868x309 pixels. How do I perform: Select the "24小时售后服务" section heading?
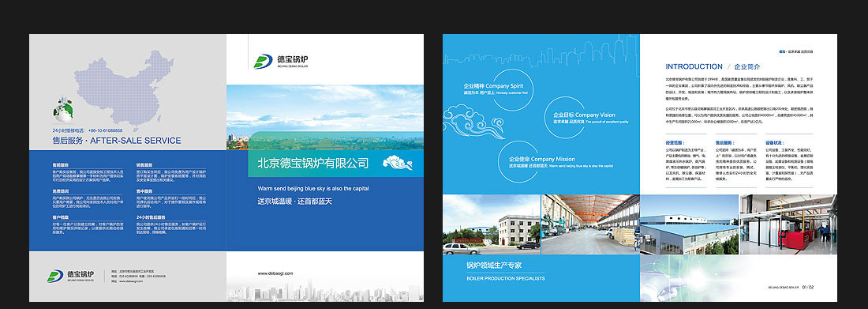152,217
